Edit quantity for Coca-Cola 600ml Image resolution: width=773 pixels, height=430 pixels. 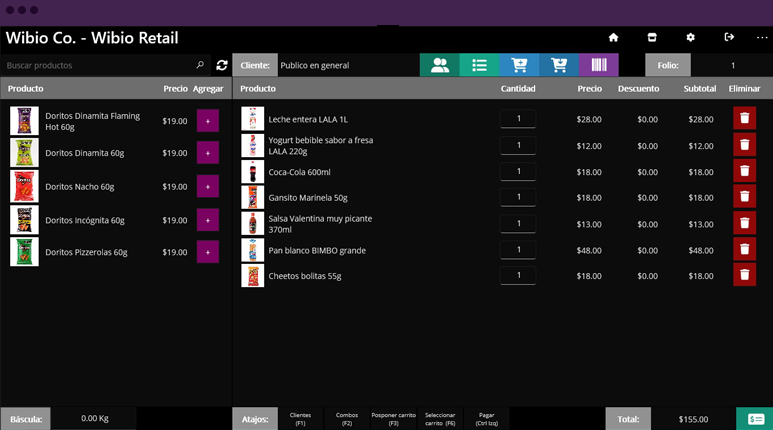pyautogui.click(x=518, y=171)
